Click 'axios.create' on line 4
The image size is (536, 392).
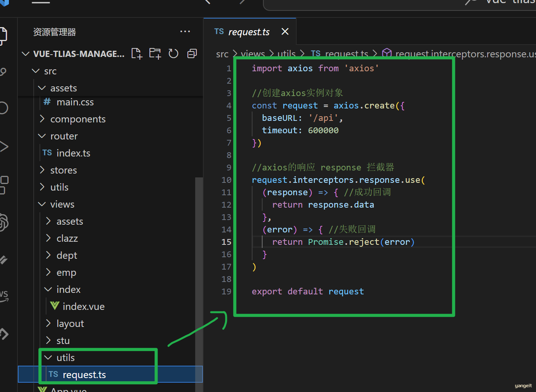point(364,105)
